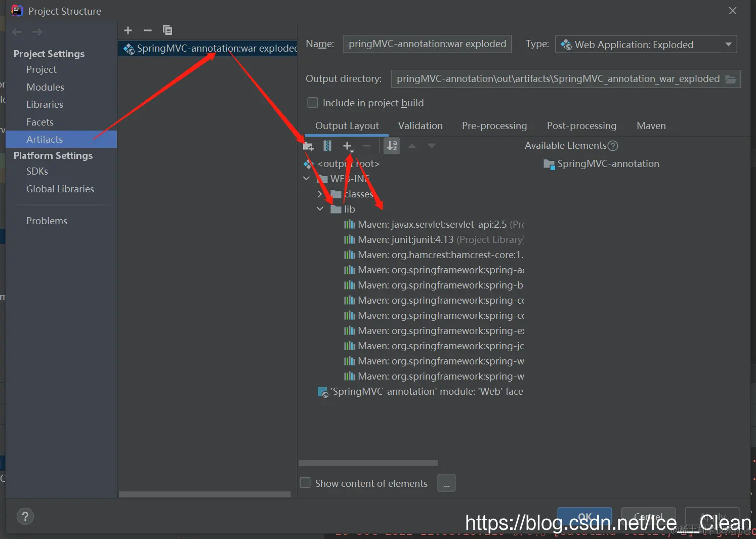Copy the selected artifact
This screenshot has width=756, height=539.
(x=167, y=30)
